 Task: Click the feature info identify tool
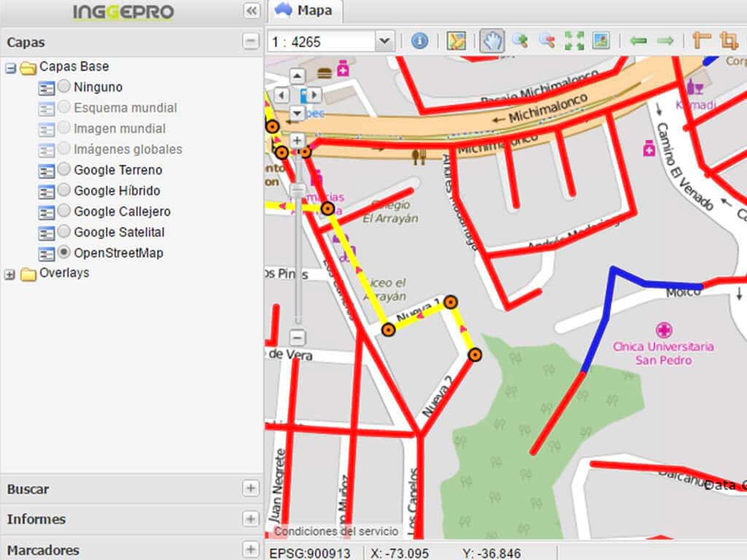tap(419, 41)
